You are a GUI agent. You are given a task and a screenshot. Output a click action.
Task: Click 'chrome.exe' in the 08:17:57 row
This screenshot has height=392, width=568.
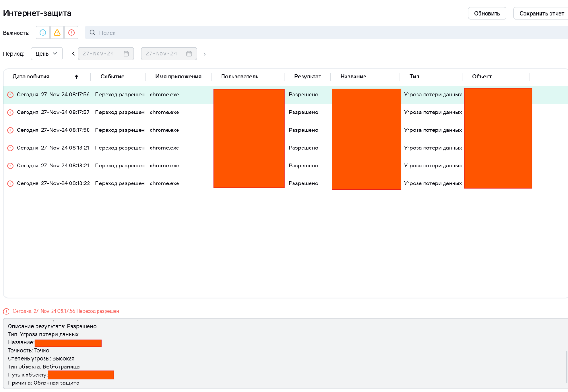tap(164, 113)
